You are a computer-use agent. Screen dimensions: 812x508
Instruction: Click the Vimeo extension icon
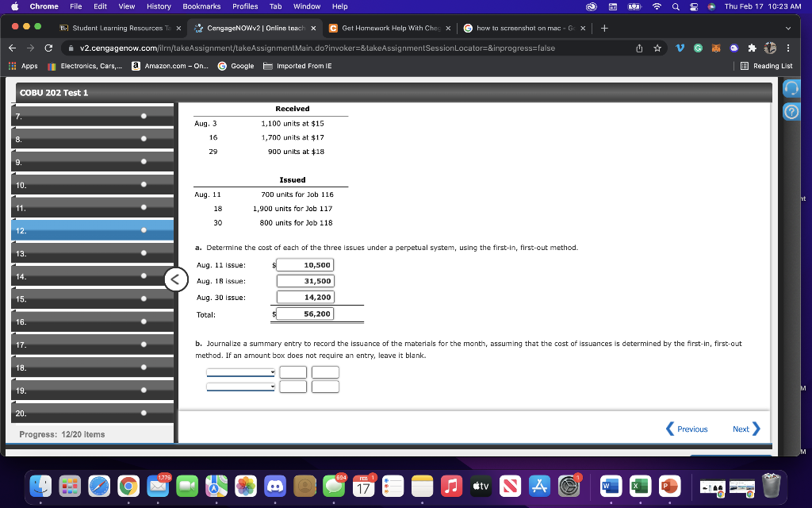click(680, 47)
